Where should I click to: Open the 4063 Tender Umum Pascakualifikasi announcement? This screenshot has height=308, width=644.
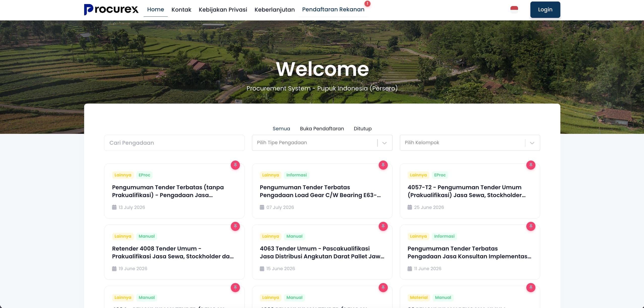pos(322,252)
